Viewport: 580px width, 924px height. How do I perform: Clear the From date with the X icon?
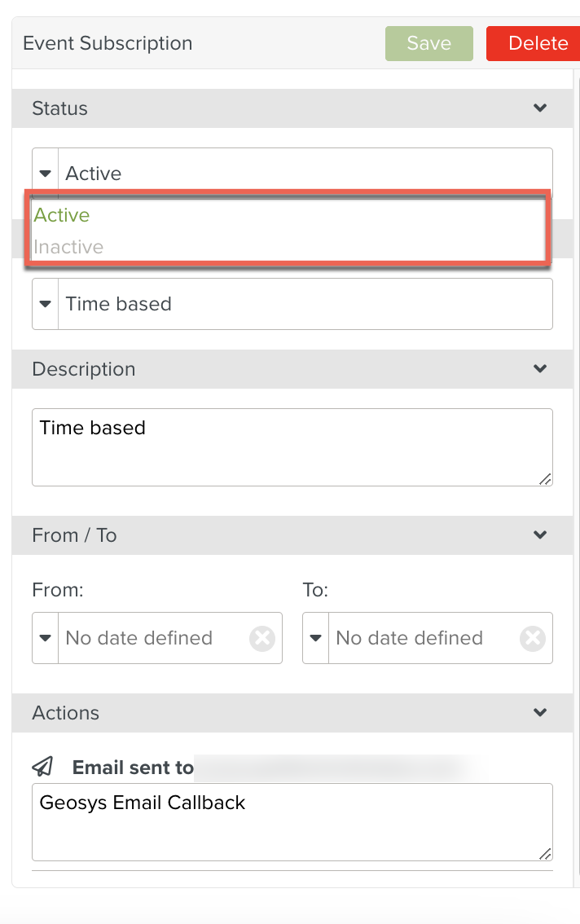(262, 638)
